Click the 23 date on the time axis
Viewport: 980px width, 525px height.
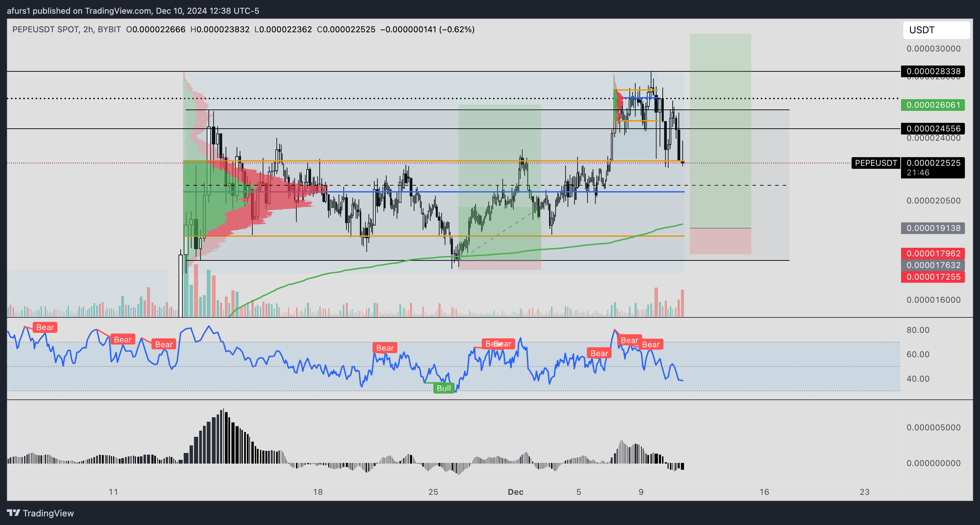pyautogui.click(x=865, y=492)
